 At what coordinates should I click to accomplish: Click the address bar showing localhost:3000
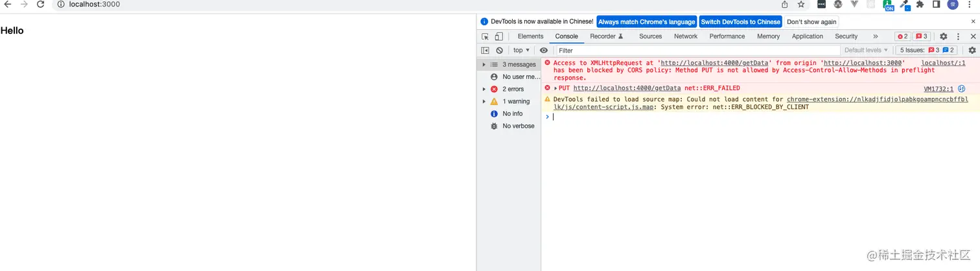[415, 4]
